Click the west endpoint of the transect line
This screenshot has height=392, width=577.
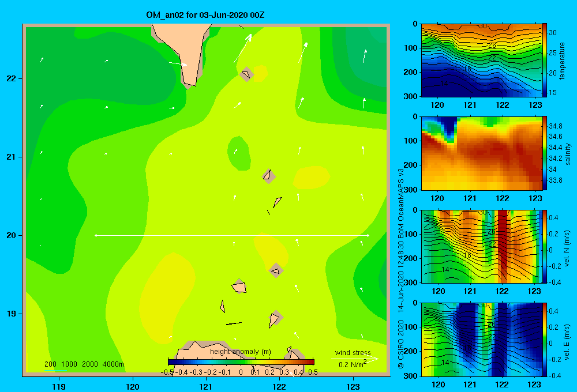point(96,235)
